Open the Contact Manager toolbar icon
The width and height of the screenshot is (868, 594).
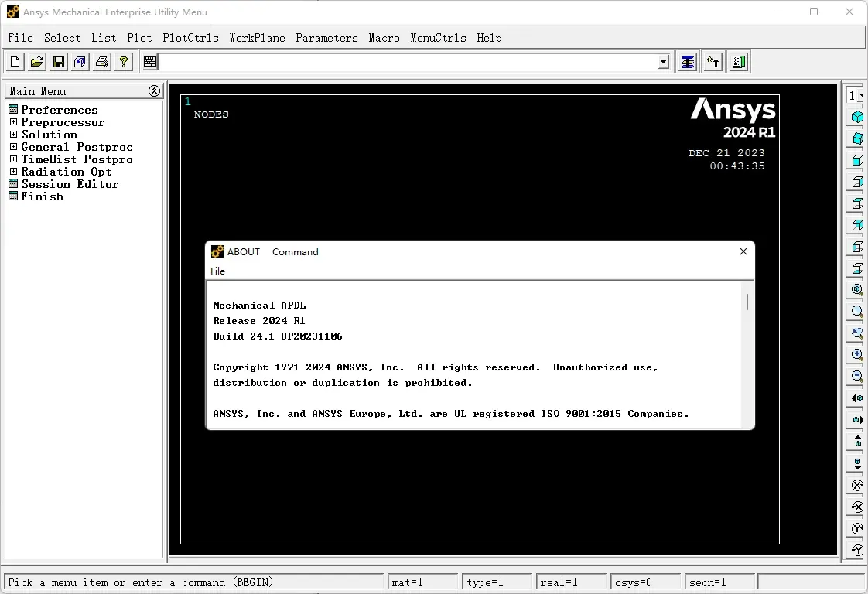tap(739, 61)
